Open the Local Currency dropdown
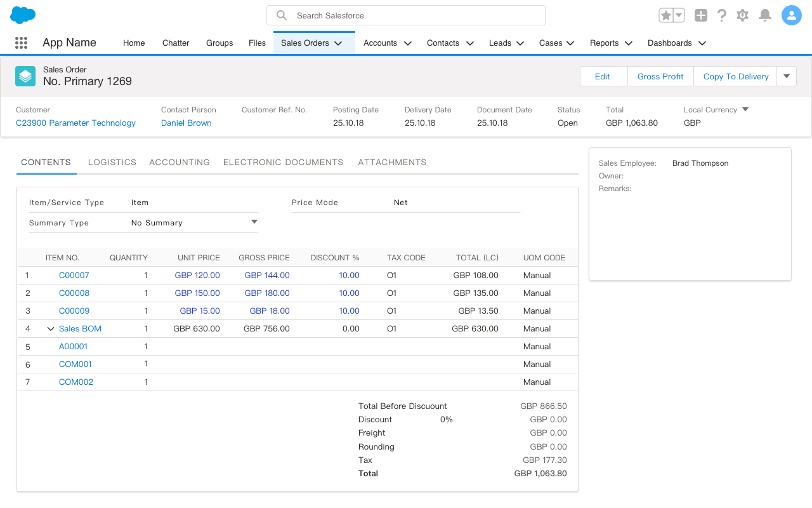The image size is (812, 508). click(x=746, y=109)
